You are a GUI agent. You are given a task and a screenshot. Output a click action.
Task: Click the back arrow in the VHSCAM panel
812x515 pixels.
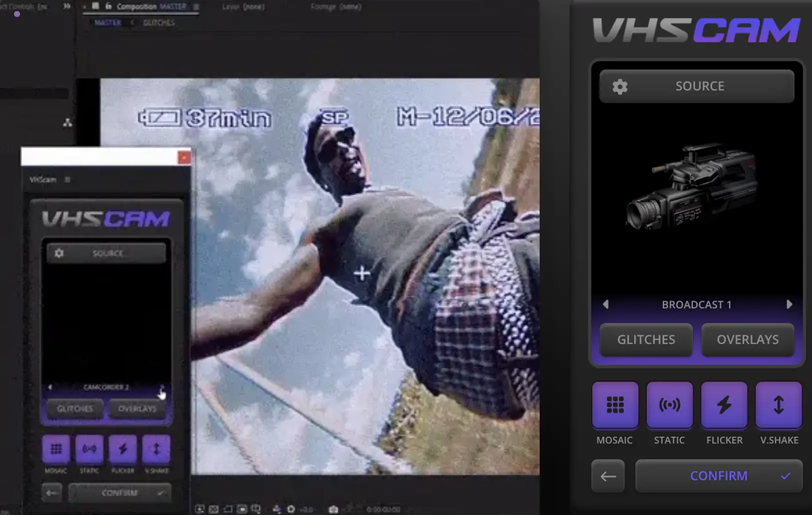click(x=608, y=476)
